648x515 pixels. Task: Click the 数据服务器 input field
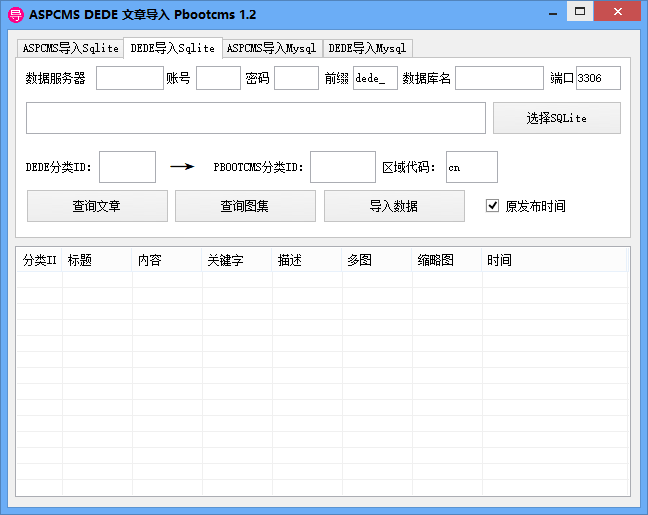pyautogui.click(x=130, y=78)
